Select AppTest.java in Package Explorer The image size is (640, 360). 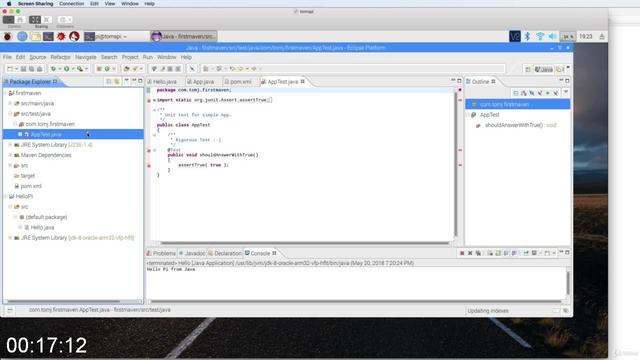(x=46, y=134)
